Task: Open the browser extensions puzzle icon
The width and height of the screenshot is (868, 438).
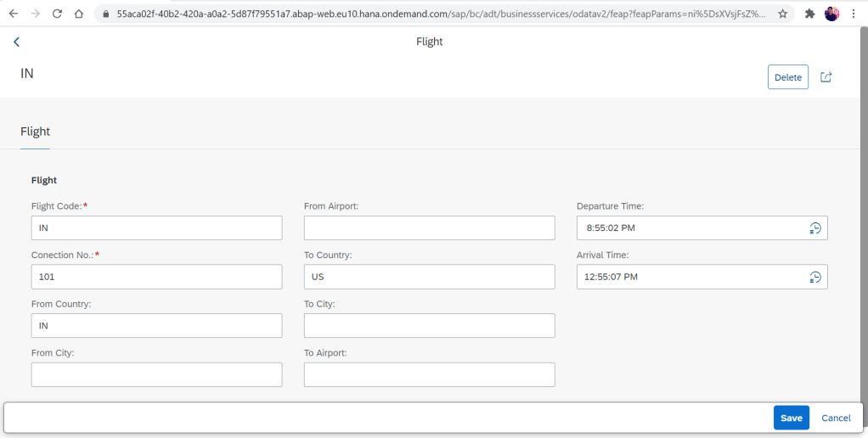Action: coord(809,14)
